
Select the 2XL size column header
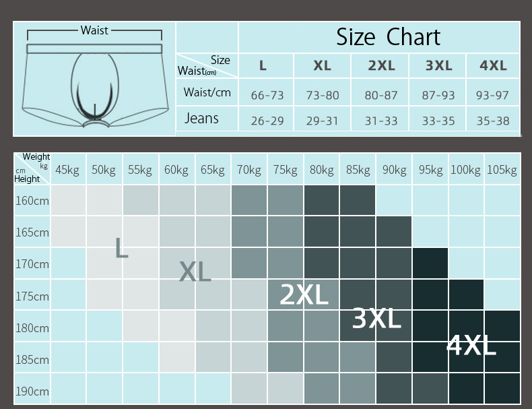tap(381, 66)
